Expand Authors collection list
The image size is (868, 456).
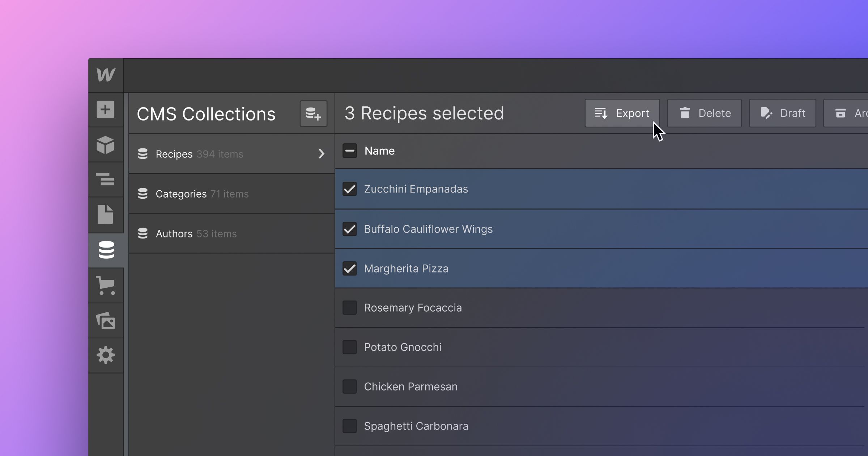click(230, 233)
